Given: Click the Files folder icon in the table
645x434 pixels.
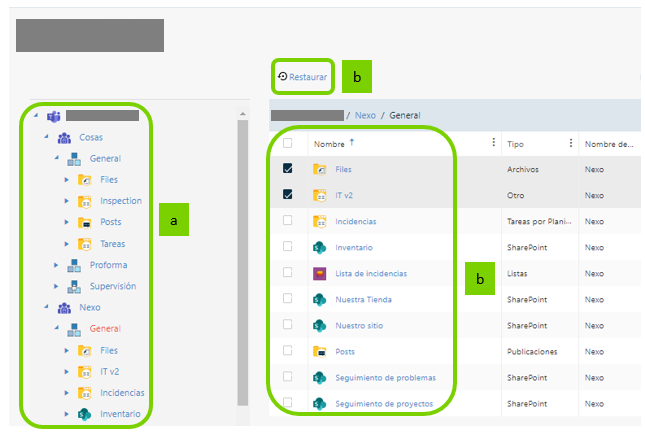Looking at the screenshot, I should pyautogui.click(x=320, y=169).
